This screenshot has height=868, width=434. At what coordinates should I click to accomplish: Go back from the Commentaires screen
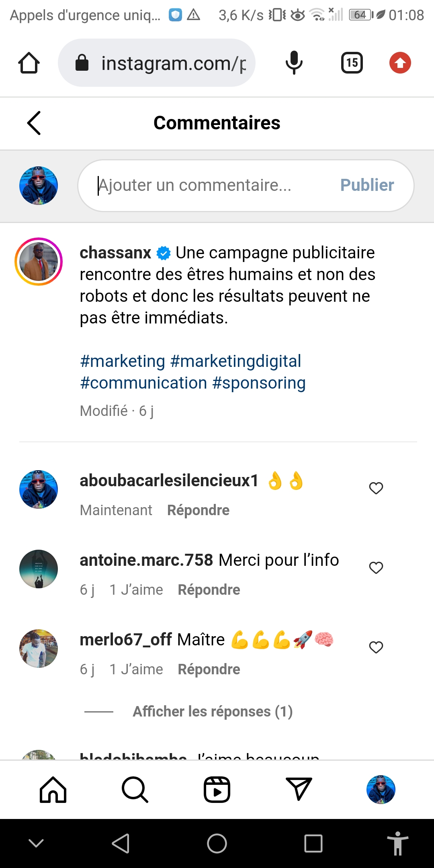click(34, 123)
